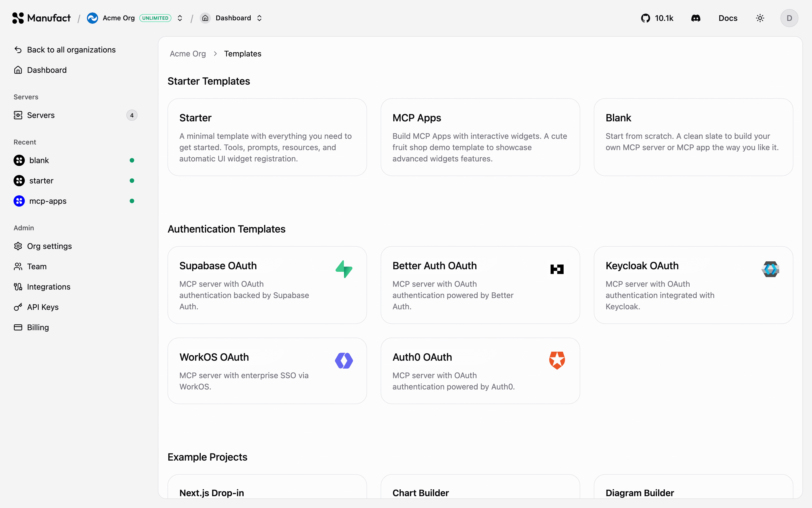Open the Chart Builder example
812x508 pixels.
point(480,487)
